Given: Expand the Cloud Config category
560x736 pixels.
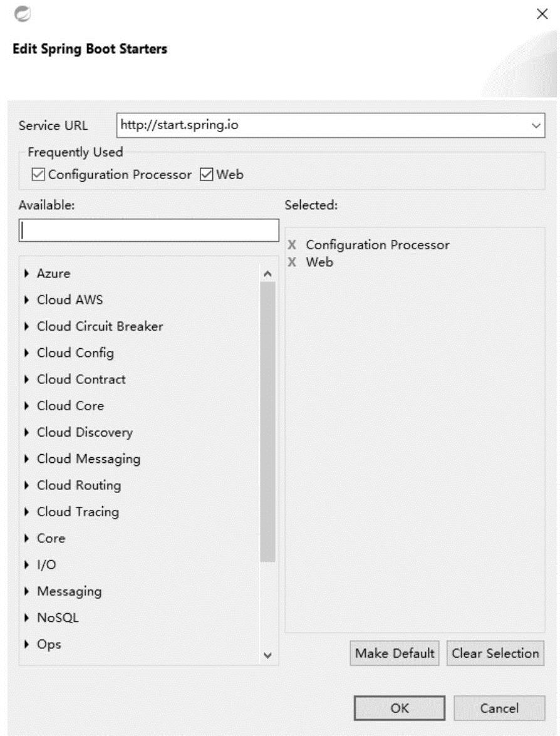Looking at the screenshot, I should point(27,353).
